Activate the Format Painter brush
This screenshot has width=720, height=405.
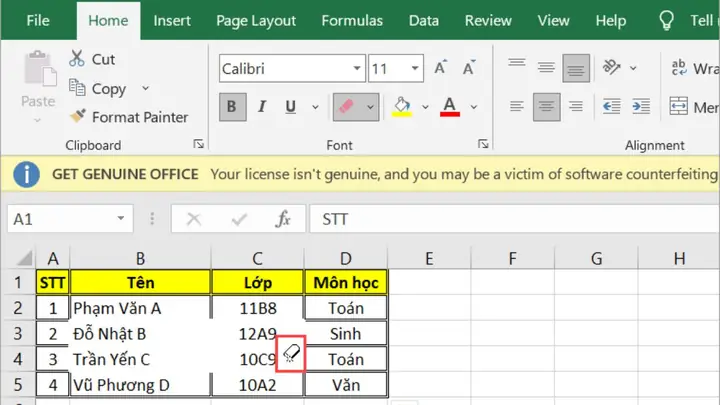pyautogui.click(x=78, y=115)
